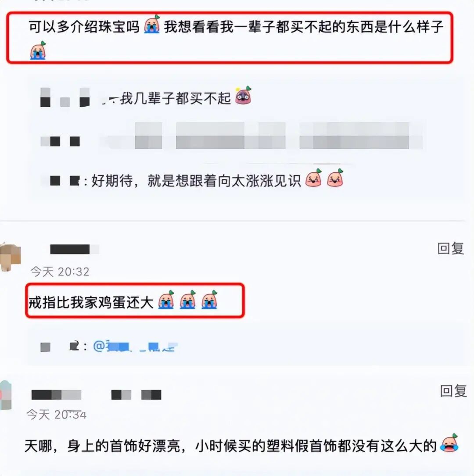Reply to the 今天 20:34 comment
Image resolution: width=474 pixels, height=476 pixels.
[454, 391]
